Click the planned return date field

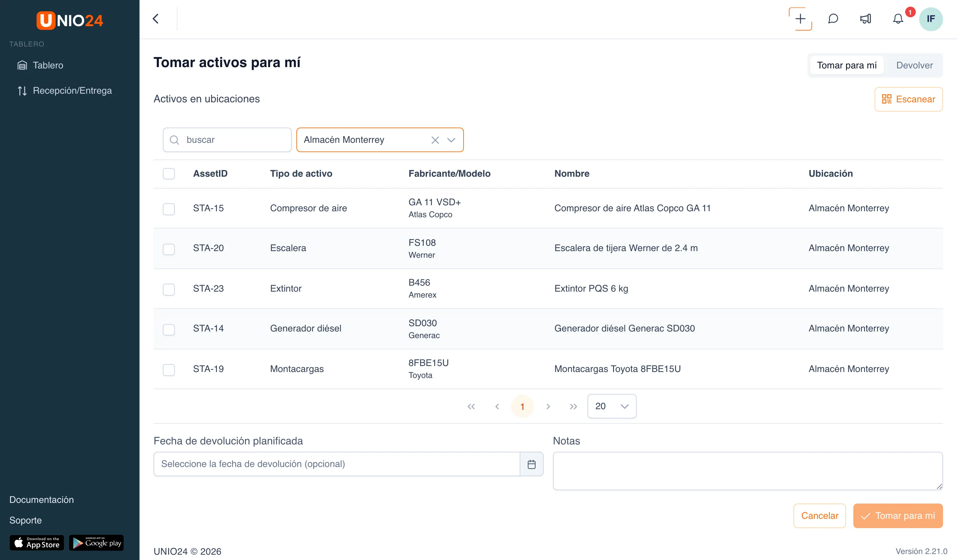337,464
